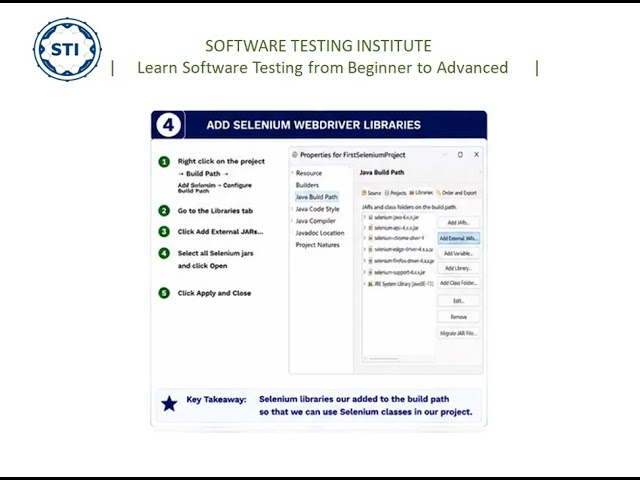Open the Source tab

pyautogui.click(x=371, y=193)
